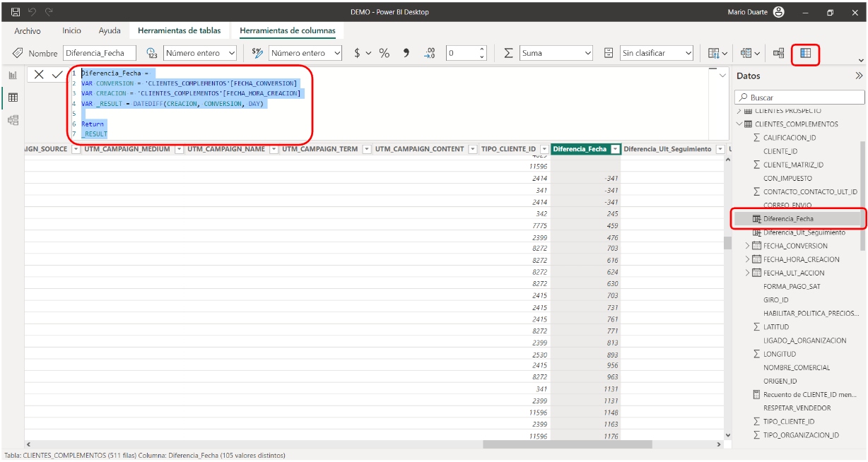Open the Sin clasificar category dropdown
The image size is (868, 462).
click(x=657, y=53)
